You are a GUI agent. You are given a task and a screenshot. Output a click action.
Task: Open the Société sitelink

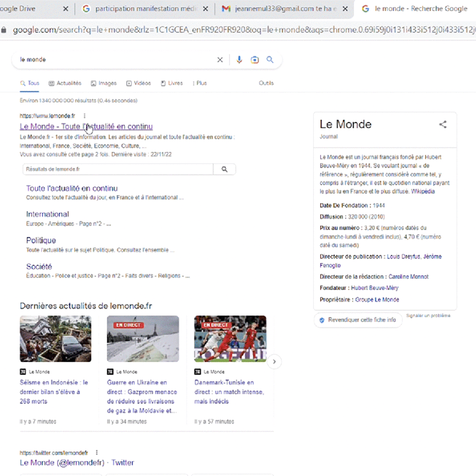coord(39,267)
